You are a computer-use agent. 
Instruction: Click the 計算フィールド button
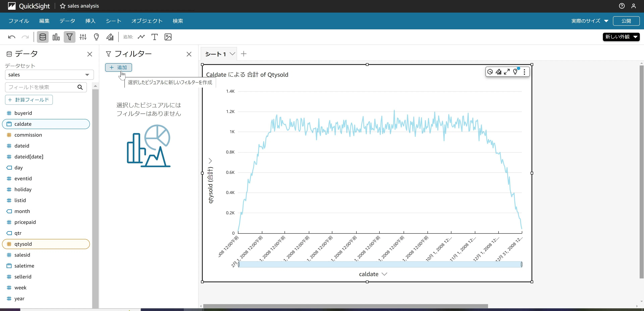(29, 100)
